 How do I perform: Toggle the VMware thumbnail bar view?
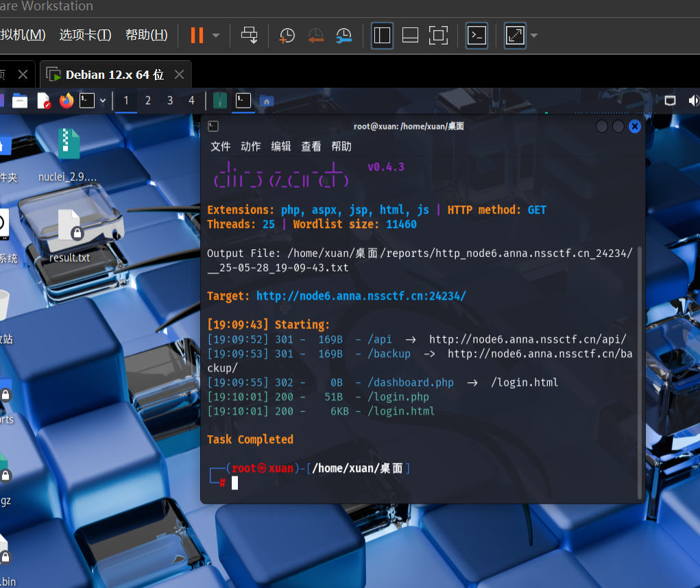click(410, 35)
